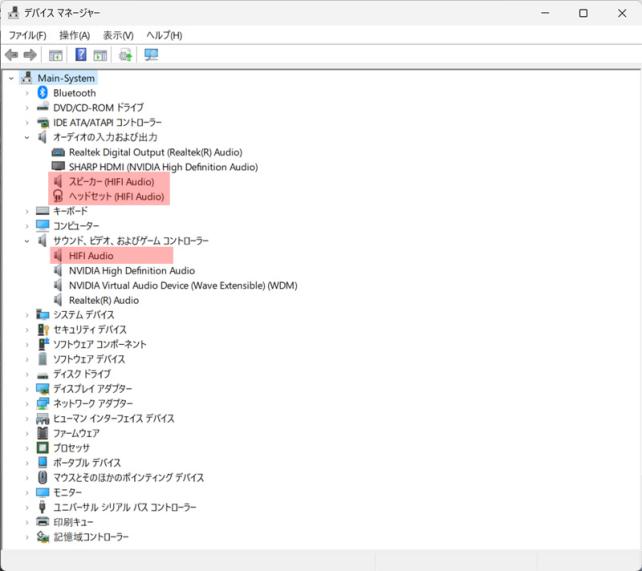Expand the システム デバイス category
The width and height of the screenshot is (642, 571).
coord(27,315)
